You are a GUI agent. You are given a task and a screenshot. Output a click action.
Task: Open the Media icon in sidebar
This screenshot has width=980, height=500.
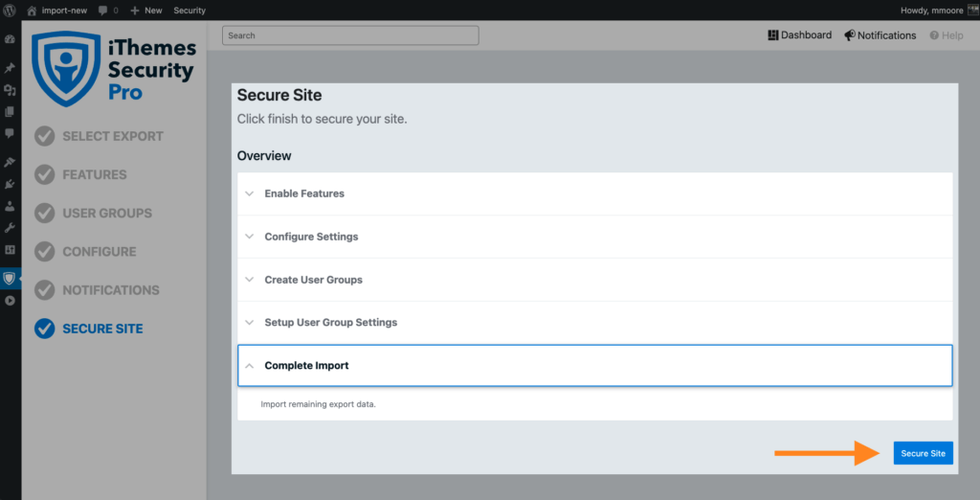click(x=10, y=90)
